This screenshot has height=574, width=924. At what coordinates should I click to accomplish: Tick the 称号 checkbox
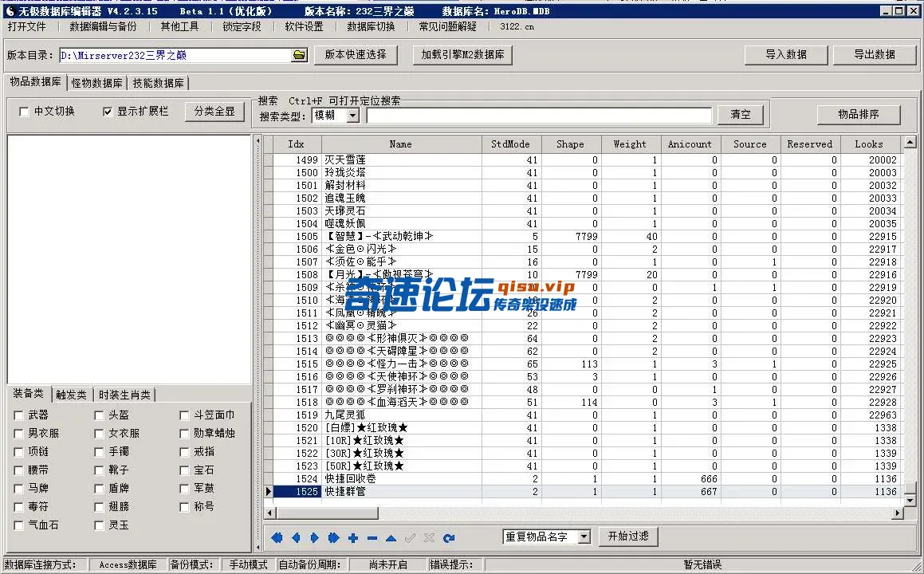coord(184,507)
